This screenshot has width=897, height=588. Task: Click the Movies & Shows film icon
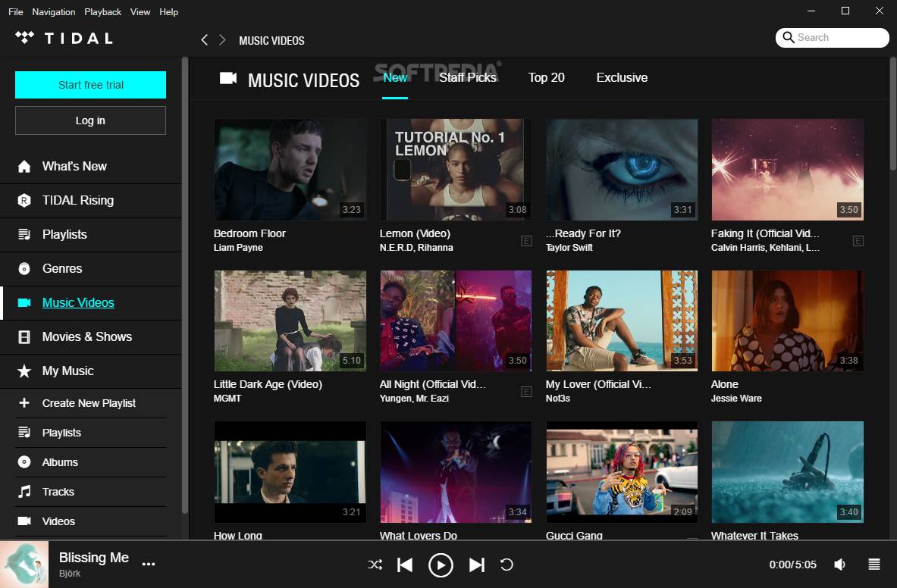click(x=24, y=337)
